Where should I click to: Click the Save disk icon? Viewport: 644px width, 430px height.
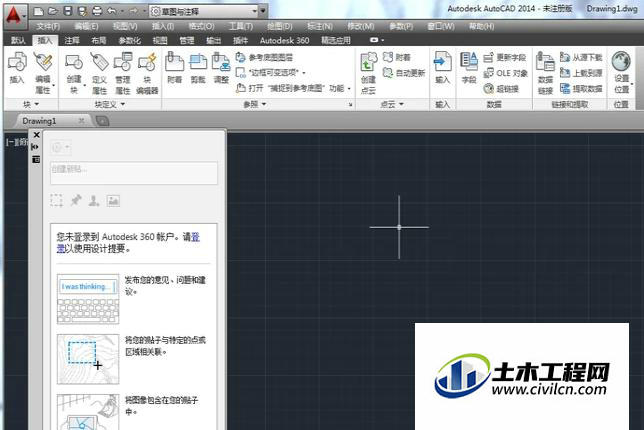pyautogui.click(x=68, y=11)
